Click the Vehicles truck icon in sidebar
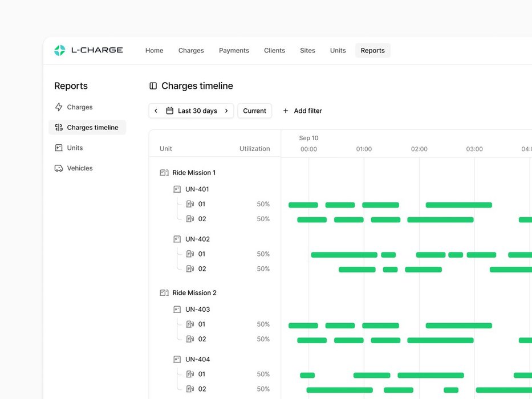Screen dimensions: 532x399 pyautogui.click(x=59, y=168)
